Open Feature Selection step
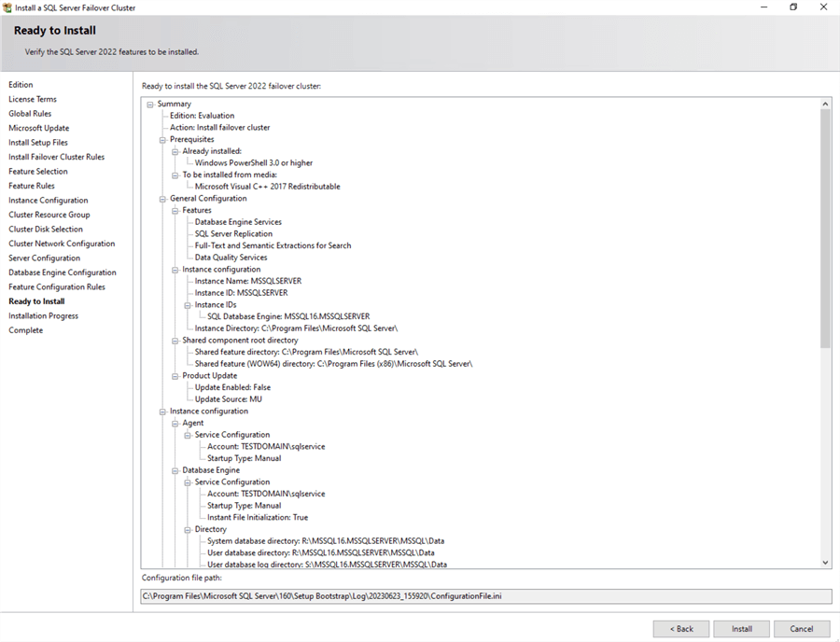The width and height of the screenshot is (840, 642). [x=38, y=172]
